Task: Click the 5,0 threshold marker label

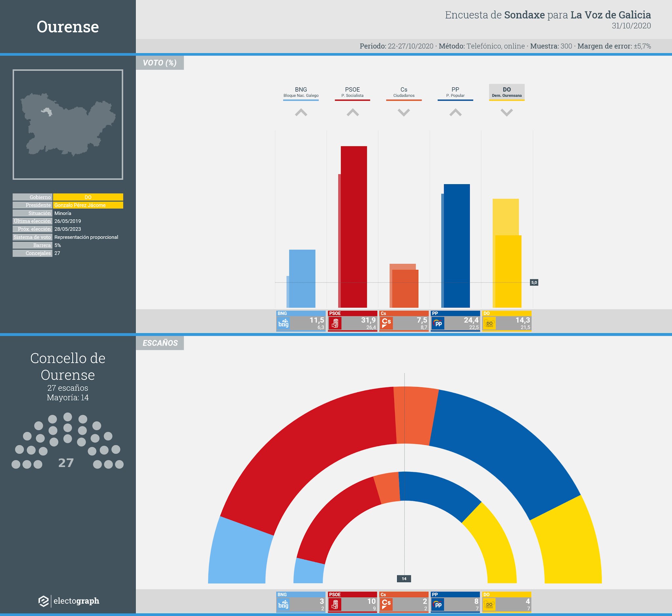Action: [534, 282]
